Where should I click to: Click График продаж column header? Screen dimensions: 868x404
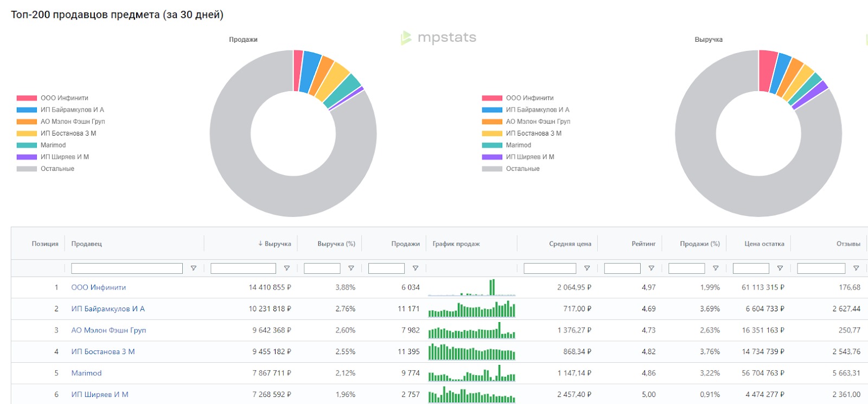pyautogui.click(x=456, y=244)
